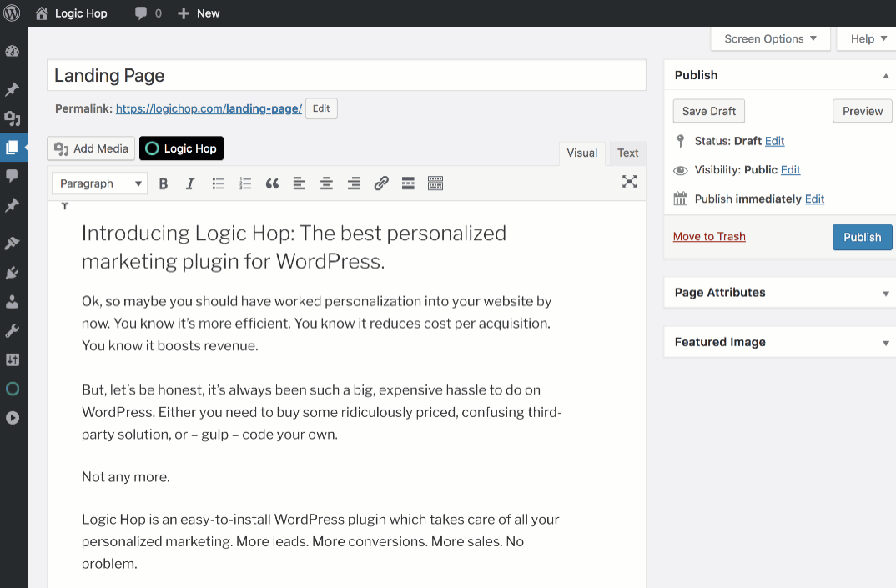Open the Pages sidebar icon
The width and height of the screenshot is (896, 588).
click(12, 148)
